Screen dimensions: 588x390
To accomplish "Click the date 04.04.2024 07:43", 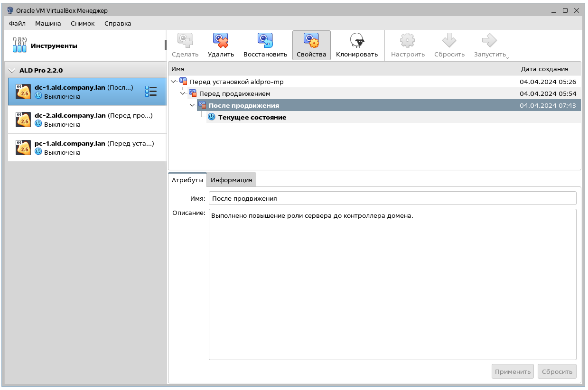I will tap(548, 105).
